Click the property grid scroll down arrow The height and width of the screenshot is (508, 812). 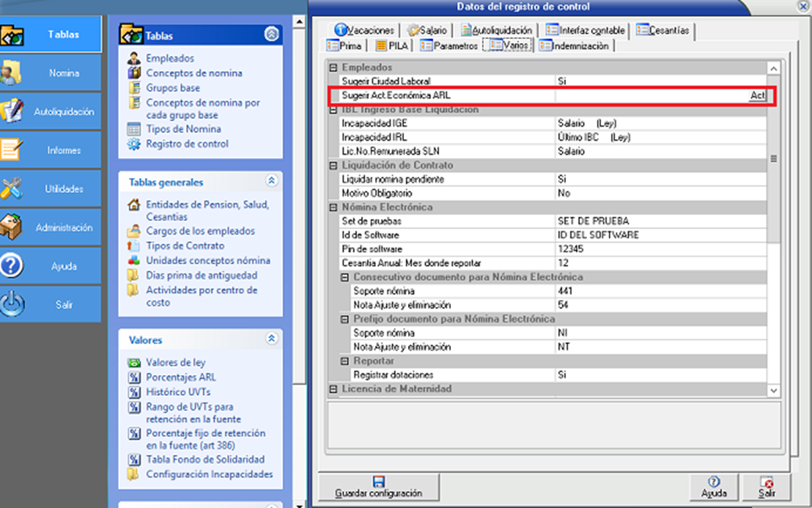(773, 390)
